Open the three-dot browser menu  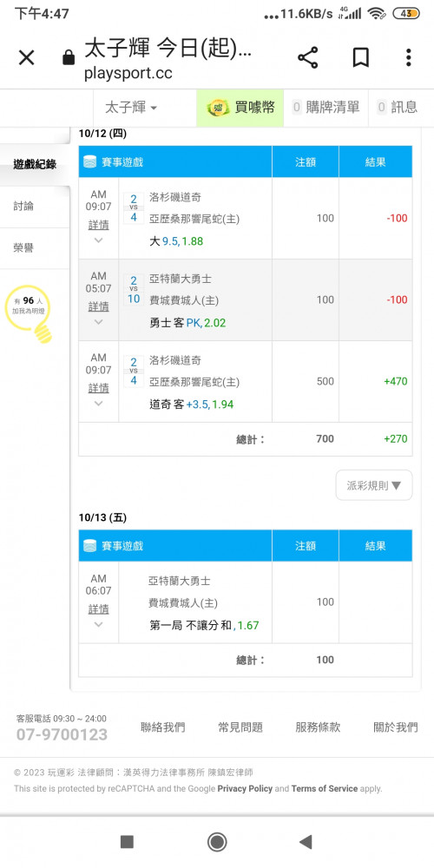(x=408, y=57)
